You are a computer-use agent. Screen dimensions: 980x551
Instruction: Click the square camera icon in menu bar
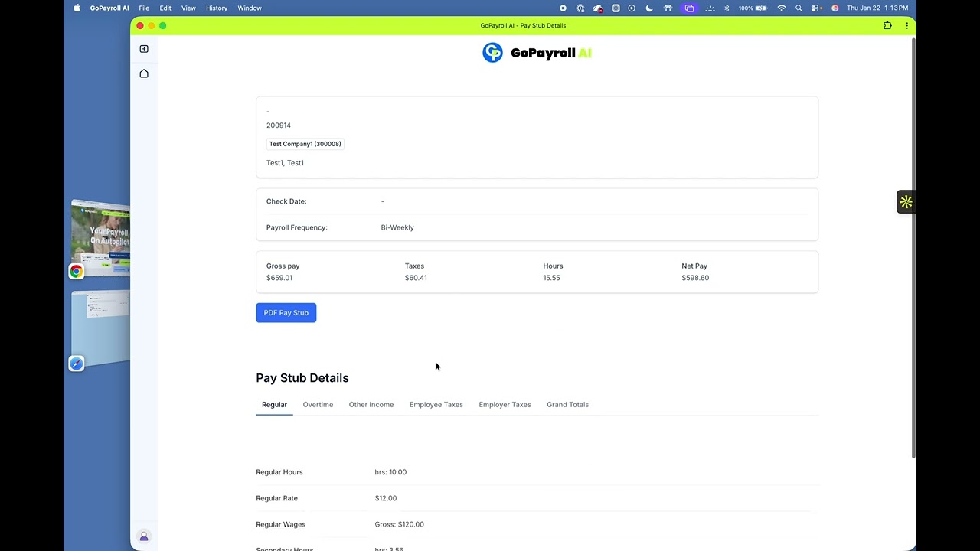point(616,8)
